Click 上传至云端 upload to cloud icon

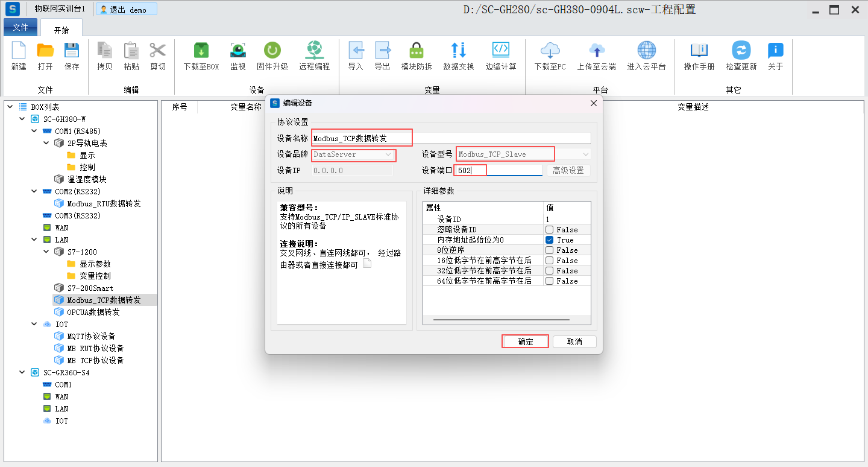tap(596, 51)
